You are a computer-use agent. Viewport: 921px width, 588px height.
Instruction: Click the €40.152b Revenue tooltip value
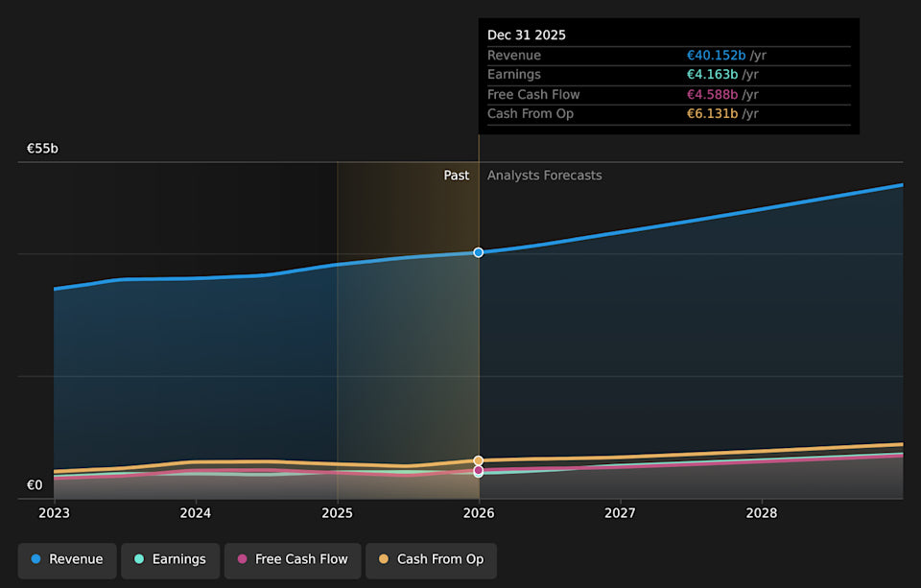[716, 56]
